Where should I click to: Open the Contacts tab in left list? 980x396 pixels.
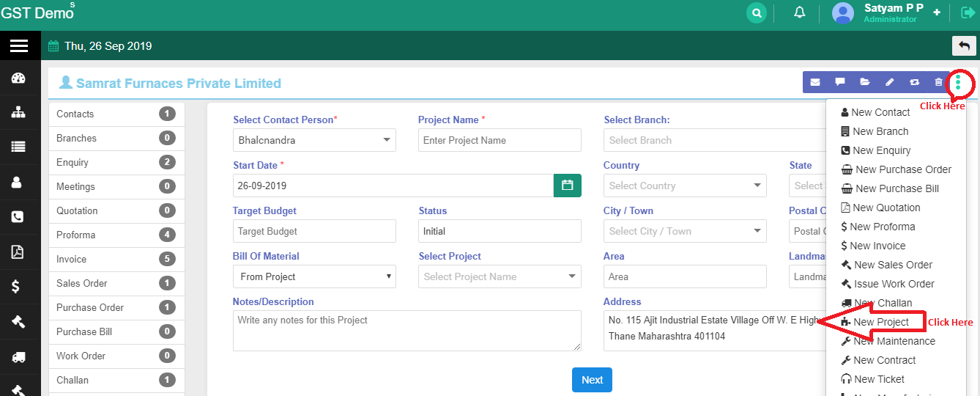(116, 114)
